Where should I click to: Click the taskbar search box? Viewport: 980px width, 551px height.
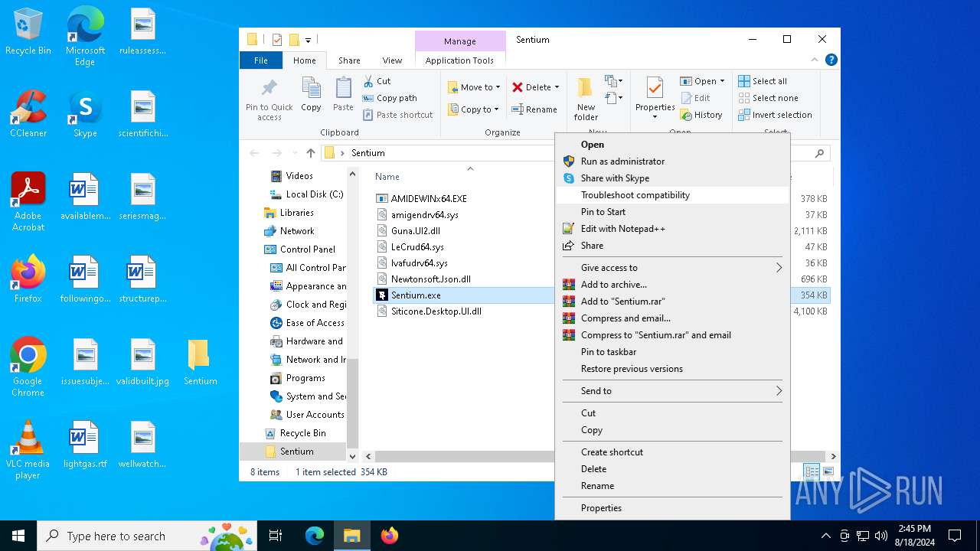(149, 536)
